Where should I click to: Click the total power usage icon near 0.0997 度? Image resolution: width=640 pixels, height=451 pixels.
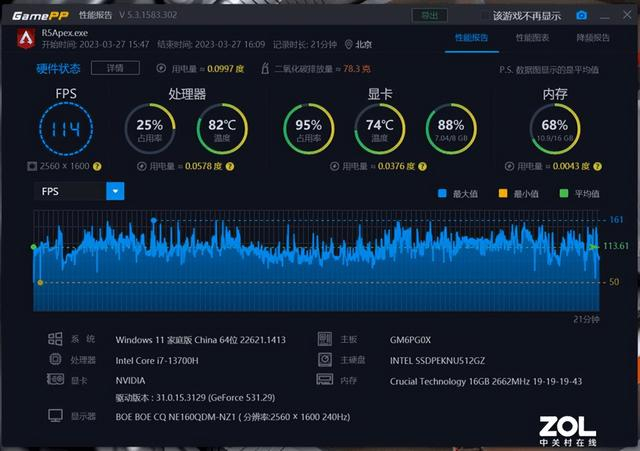(161, 68)
